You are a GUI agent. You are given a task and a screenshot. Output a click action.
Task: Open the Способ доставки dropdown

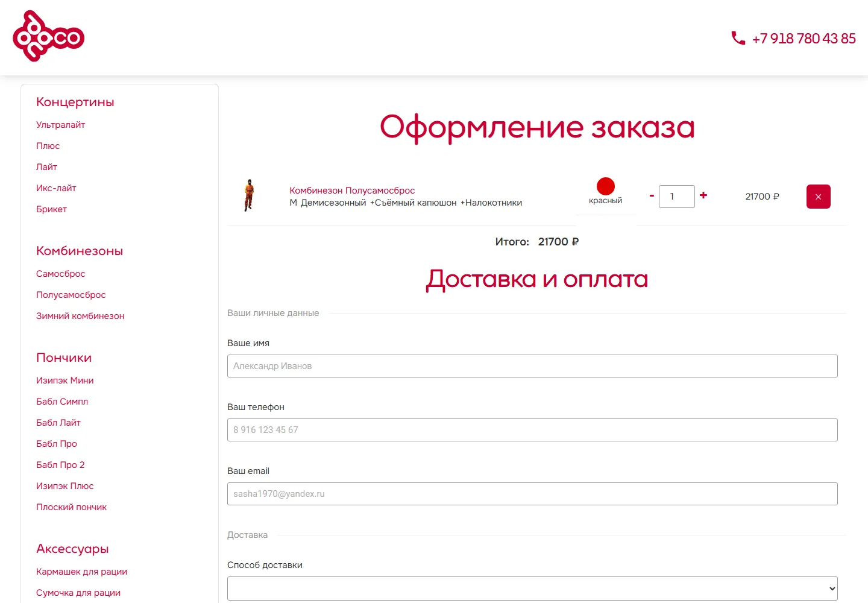coord(532,589)
